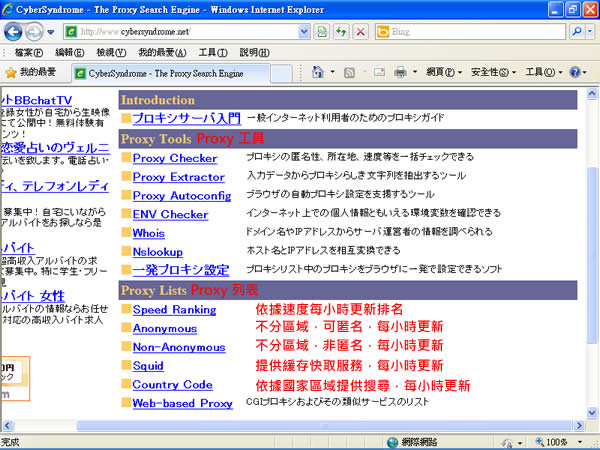Click the RSS feeds icon
The width and height of the screenshot is (600, 450).
point(349,72)
